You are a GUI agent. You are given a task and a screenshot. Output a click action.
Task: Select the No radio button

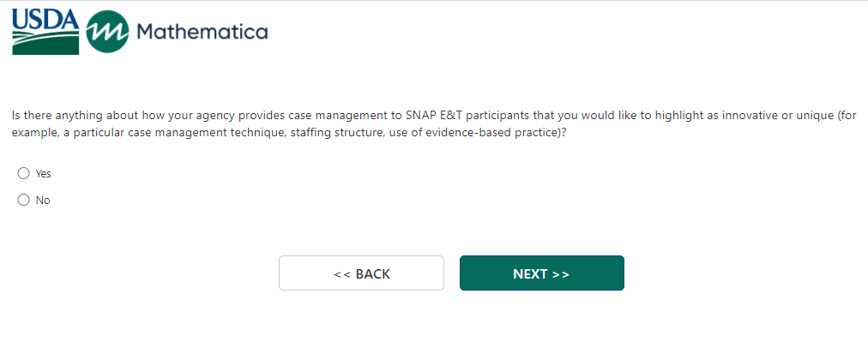(23, 200)
